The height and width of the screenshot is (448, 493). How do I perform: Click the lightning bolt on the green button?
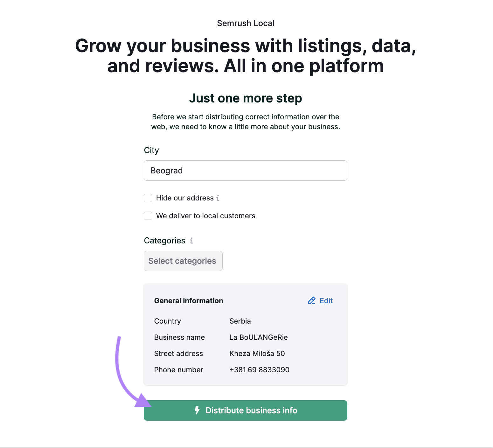pos(197,410)
